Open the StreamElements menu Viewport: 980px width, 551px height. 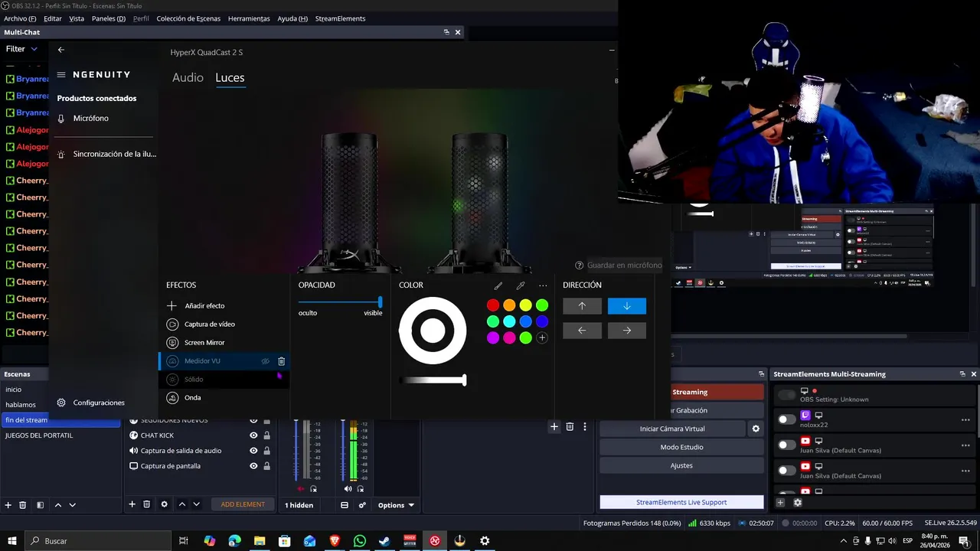[x=340, y=18]
